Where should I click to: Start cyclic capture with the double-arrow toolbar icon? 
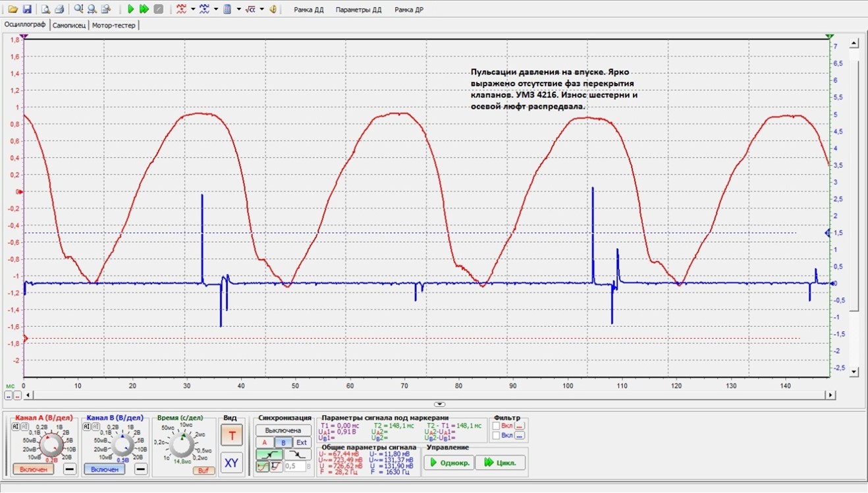coord(144,9)
